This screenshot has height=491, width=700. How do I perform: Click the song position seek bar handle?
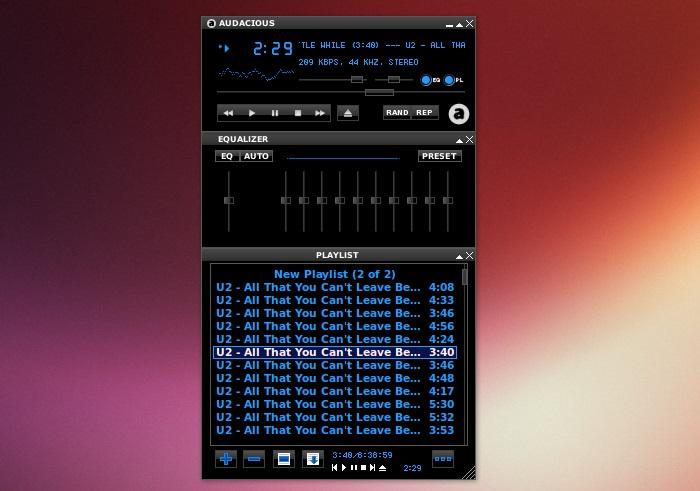tap(379, 92)
